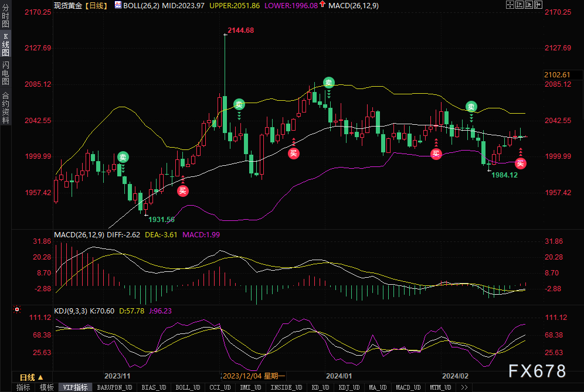
Task: Select the K线图 view mode
Action: click(x=5, y=45)
